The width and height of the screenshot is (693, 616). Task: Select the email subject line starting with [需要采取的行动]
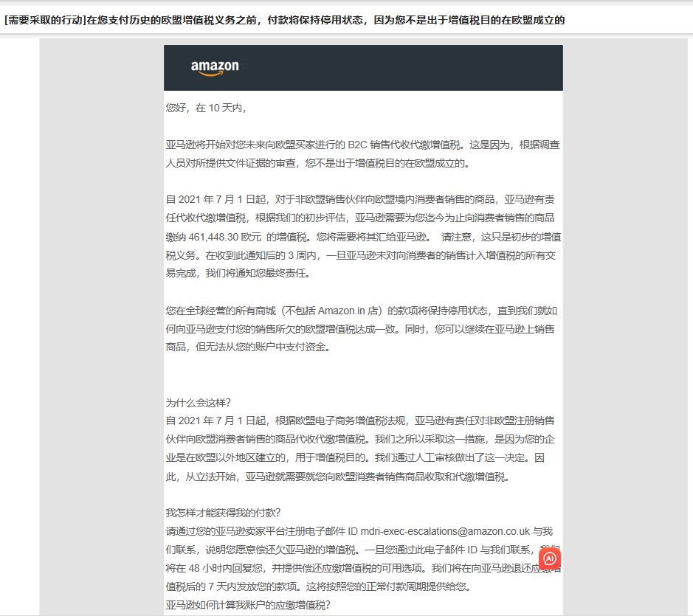click(x=285, y=21)
